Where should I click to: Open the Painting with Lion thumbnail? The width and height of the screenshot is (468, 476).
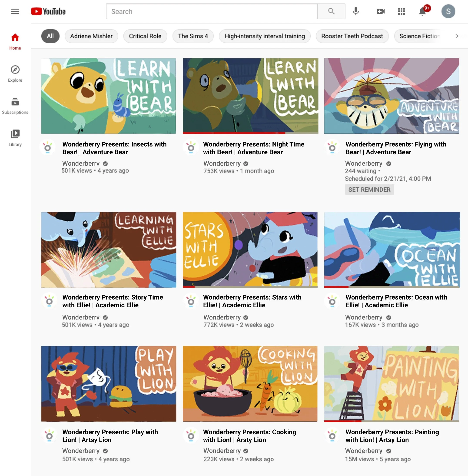pyautogui.click(x=391, y=384)
